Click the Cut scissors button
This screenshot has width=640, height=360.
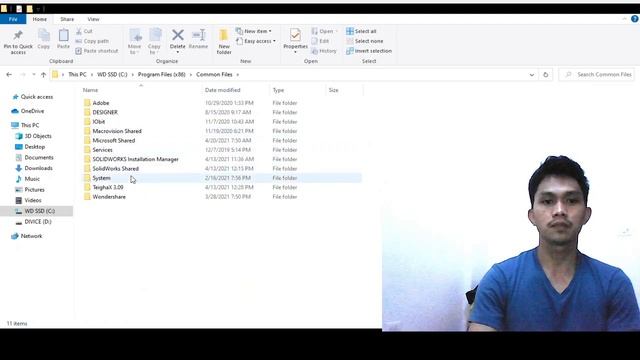(x=84, y=31)
